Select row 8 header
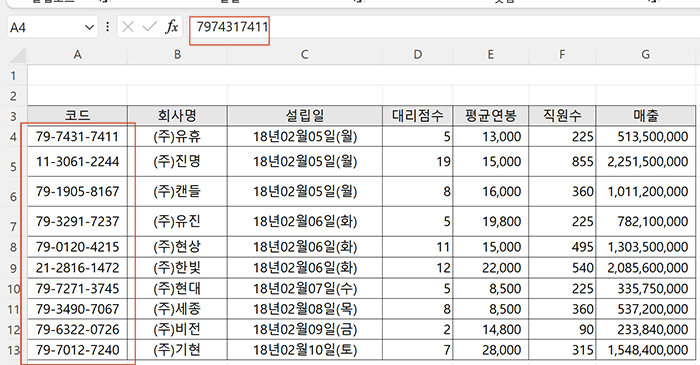This screenshot has height=365, width=700. tap(13, 247)
